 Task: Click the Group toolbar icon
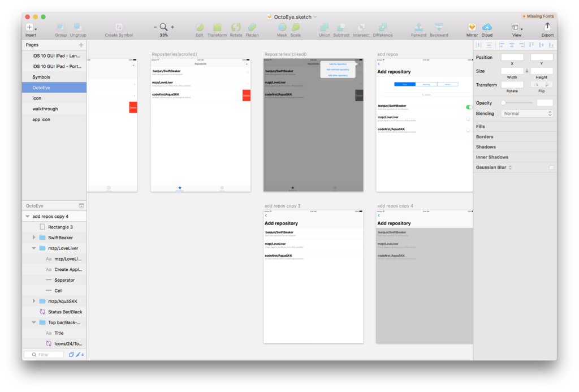click(61, 27)
